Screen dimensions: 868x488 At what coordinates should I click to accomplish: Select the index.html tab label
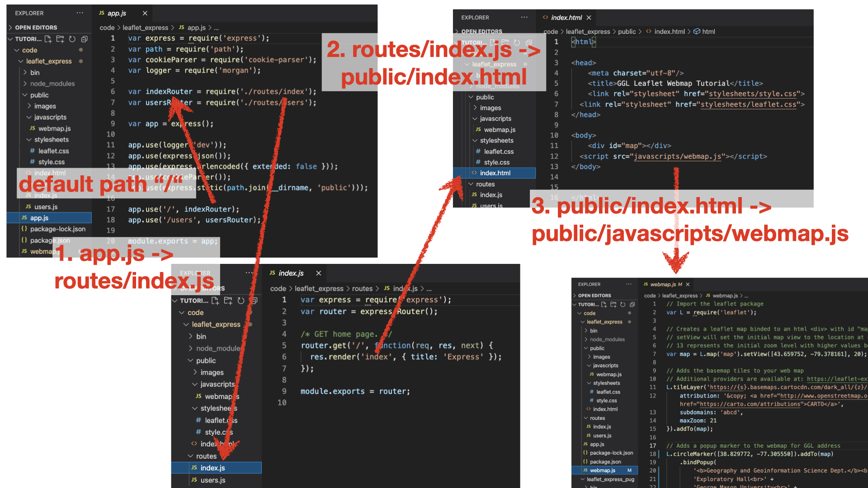pyautogui.click(x=566, y=18)
